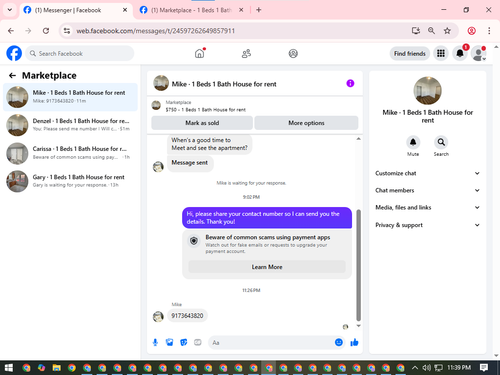Open conversation info purple icon

point(350,83)
